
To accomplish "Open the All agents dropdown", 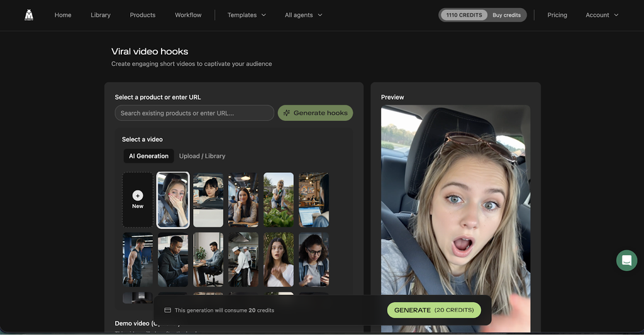I will pyautogui.click(x=303, y=15).
